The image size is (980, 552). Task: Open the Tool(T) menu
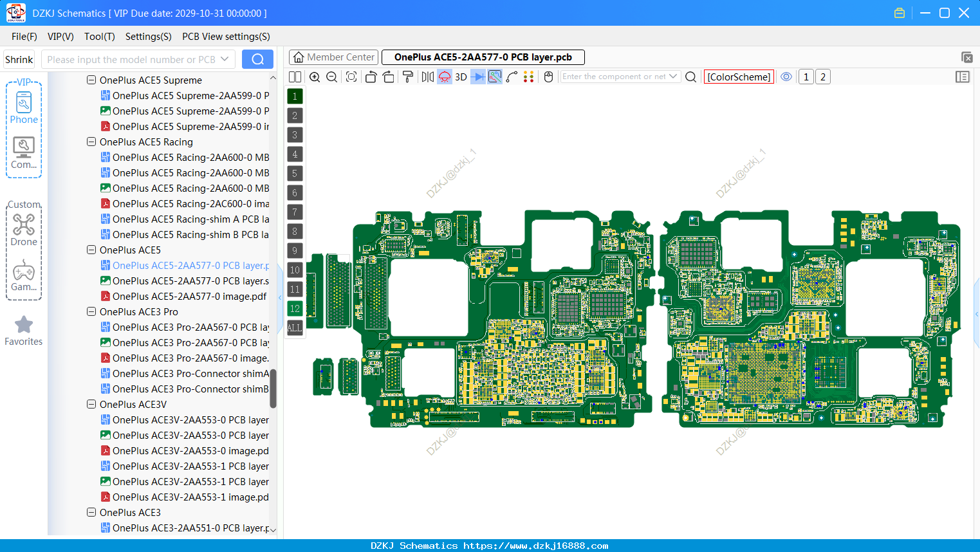pyautogui.click(x=100, y=37)
